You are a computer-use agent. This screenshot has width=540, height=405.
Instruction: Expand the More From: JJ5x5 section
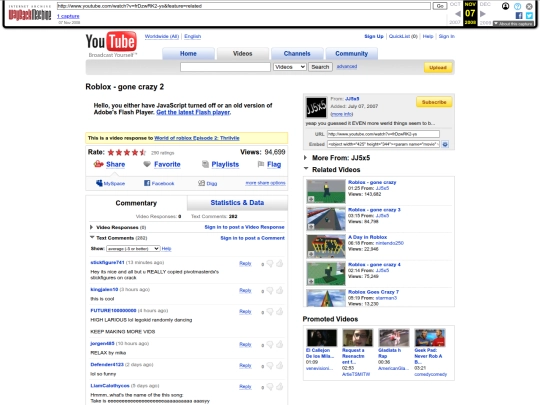point(305,158)
